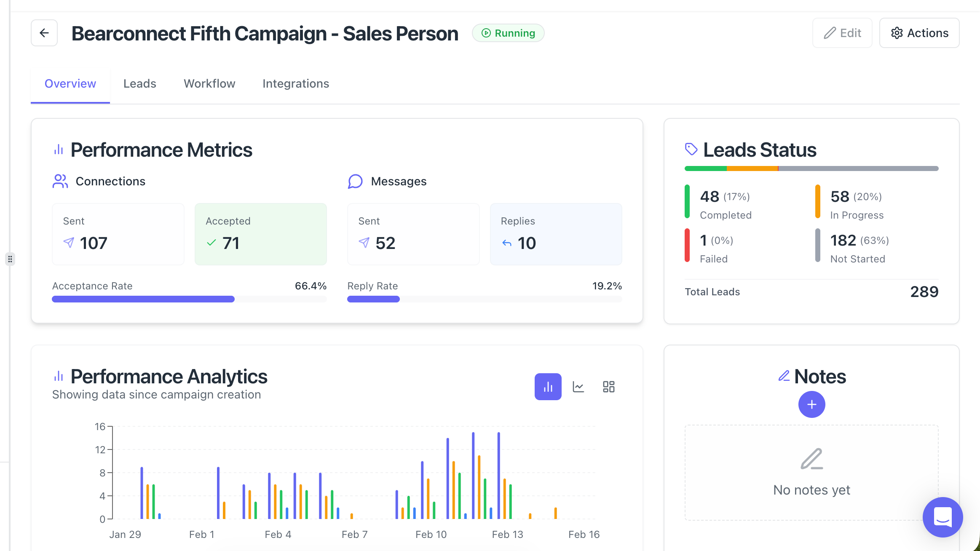Click the Leads Status tag icon
980x551 pixels.
click(x=691, y=149)
